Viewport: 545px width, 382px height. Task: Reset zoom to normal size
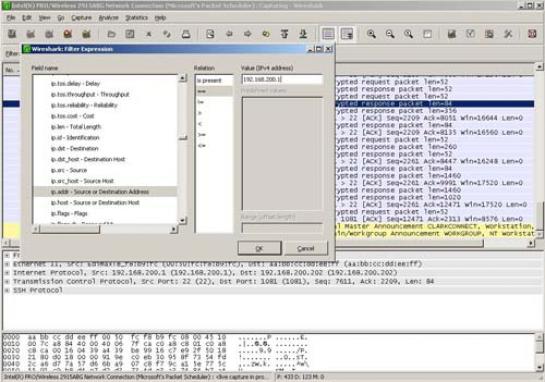[x=408, y=34]
